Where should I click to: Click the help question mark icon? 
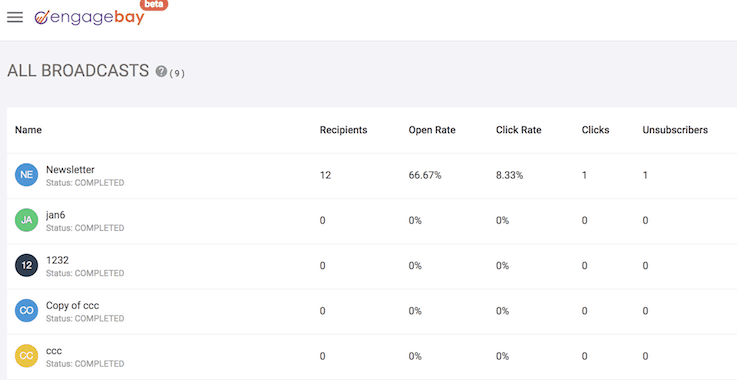tap(161, 71)
